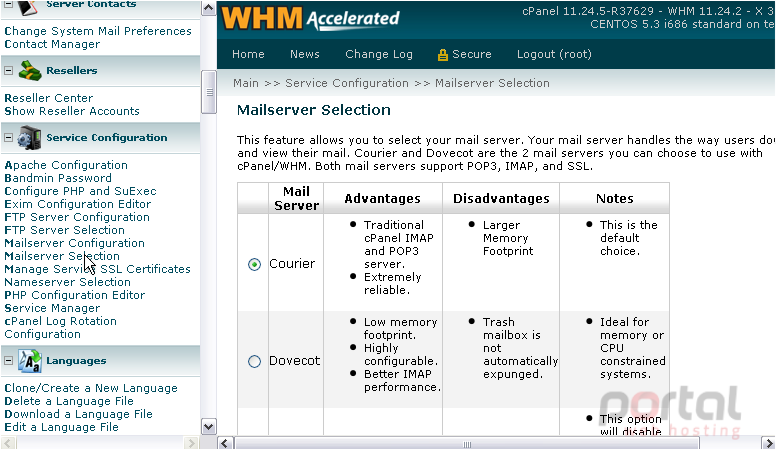Click the Server Contacts section icon

(x=29, y=7)
